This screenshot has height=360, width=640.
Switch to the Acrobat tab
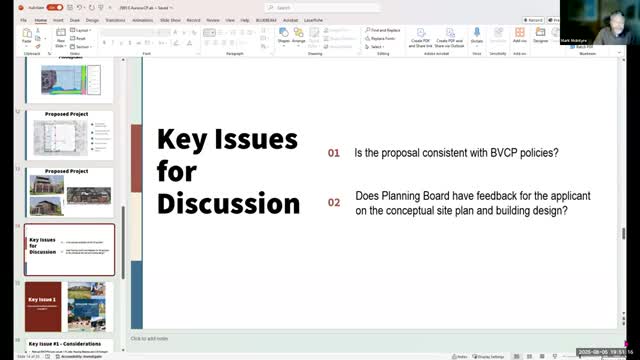pos(291,20)
